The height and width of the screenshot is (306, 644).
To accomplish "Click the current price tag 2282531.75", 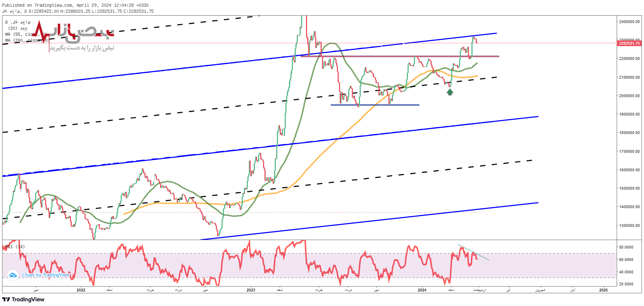I will coord(629,43).
